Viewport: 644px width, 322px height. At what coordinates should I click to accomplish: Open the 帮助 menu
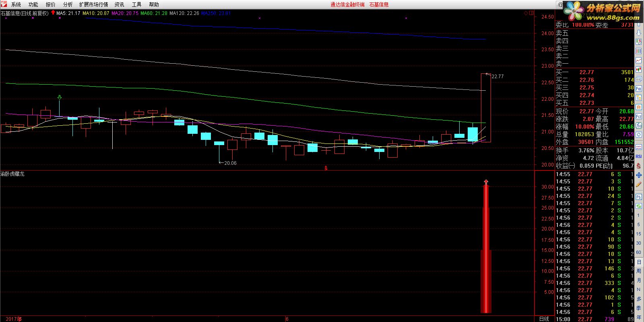coord(154,4)
